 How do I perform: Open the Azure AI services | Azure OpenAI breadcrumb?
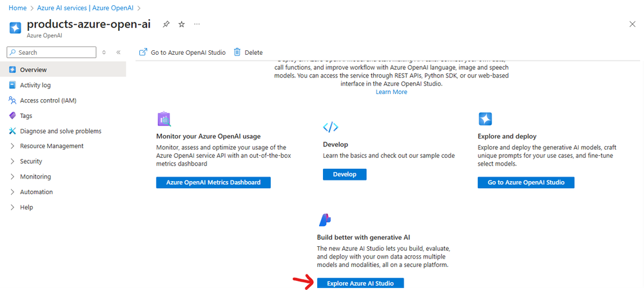85,7
